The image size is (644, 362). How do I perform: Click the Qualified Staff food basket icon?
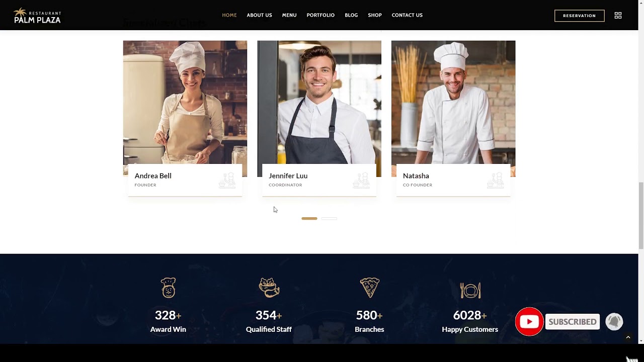click(269, 288)
